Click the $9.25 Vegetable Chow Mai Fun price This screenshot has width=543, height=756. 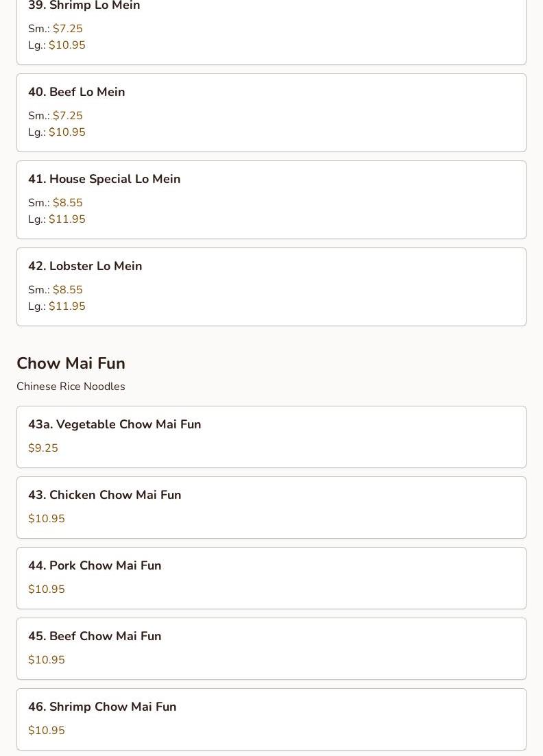[43, 448]
